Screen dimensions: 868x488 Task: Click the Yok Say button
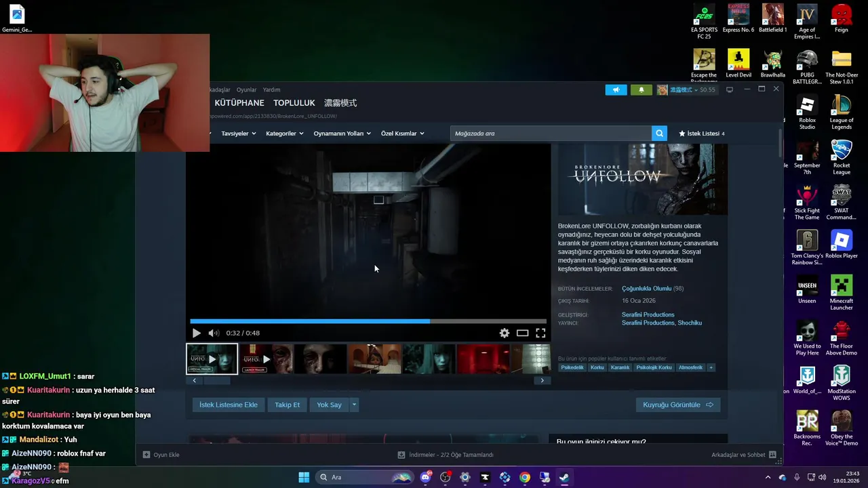click(x=329, y=405)
